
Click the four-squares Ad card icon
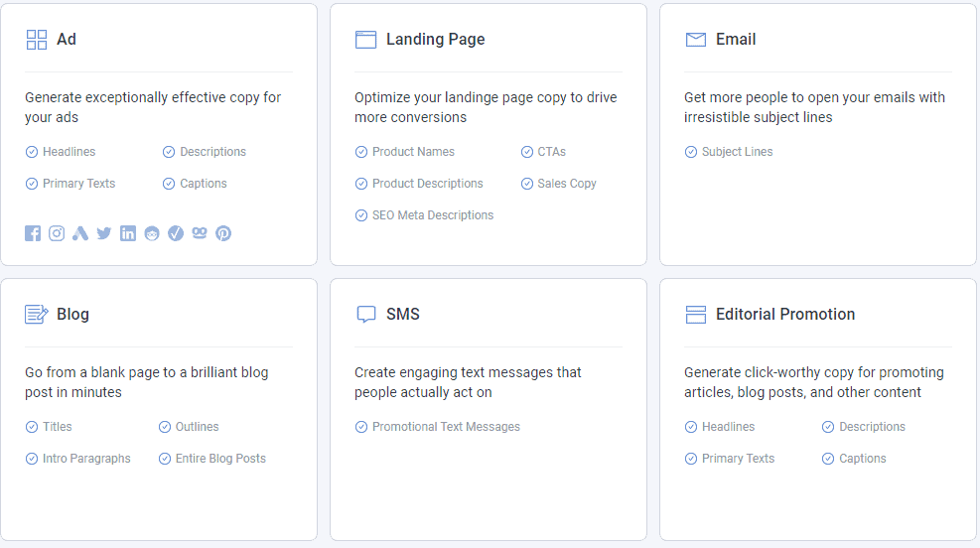[37, 40]
